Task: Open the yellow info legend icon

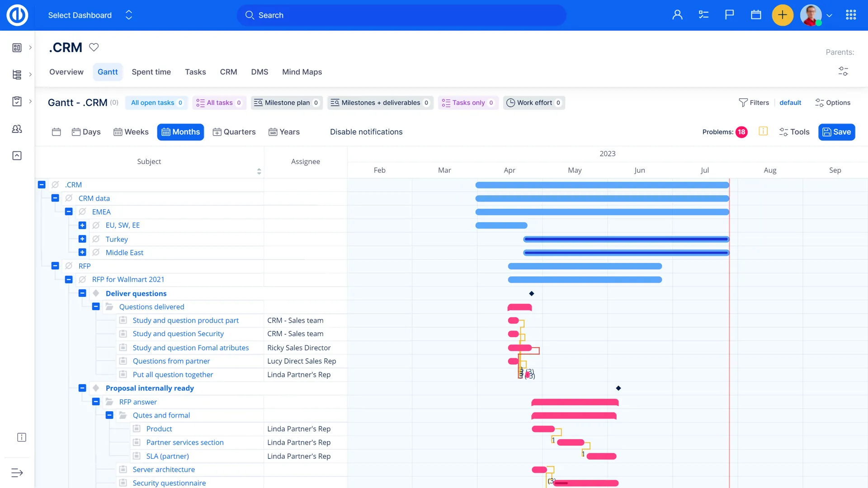Action: (763, 131)
